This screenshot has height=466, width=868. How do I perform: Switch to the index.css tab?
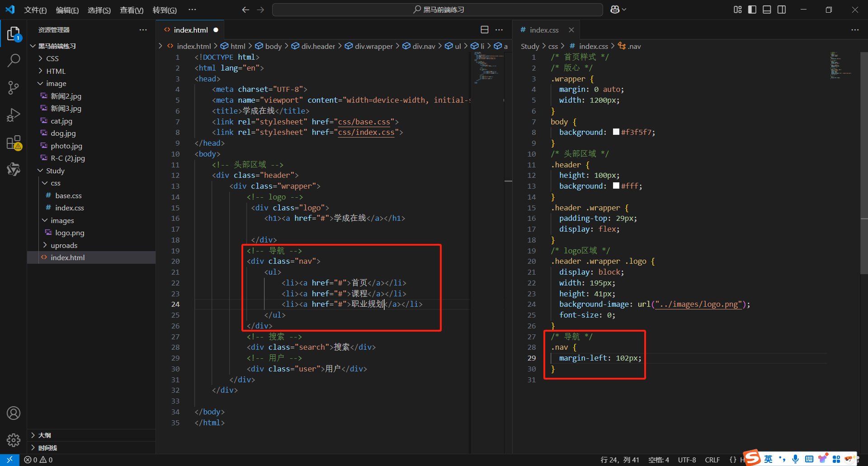544,30
